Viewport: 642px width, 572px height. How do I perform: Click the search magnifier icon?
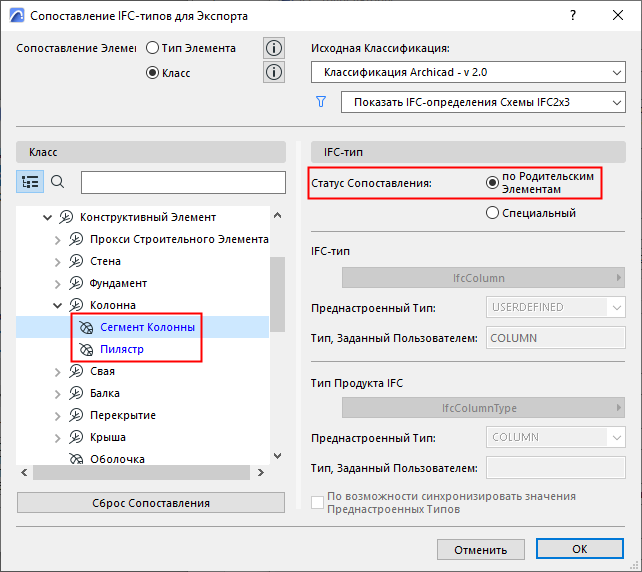(57, 181)
